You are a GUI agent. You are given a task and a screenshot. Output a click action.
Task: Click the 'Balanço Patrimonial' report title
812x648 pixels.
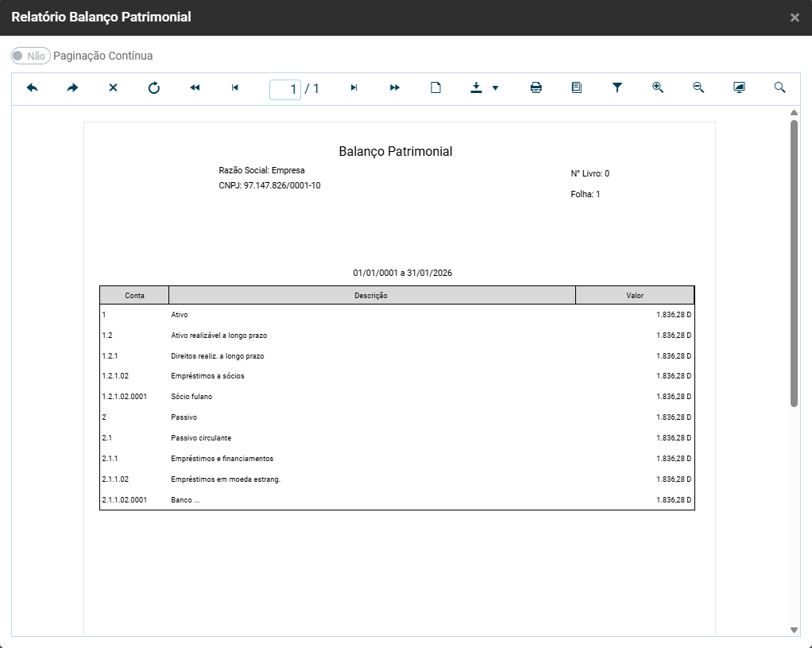[396, 151]
